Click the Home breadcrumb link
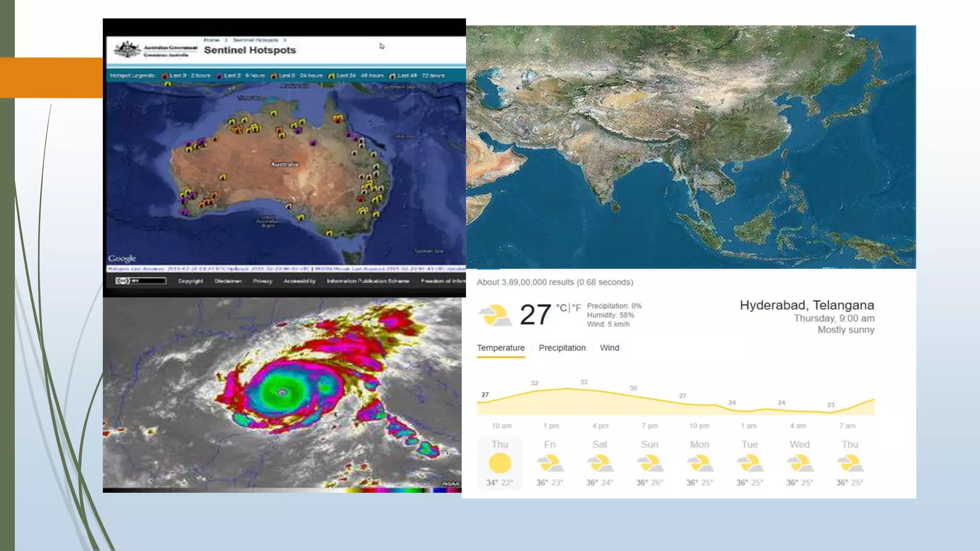Viewport: 980px width, 551px height. point(211,40)
